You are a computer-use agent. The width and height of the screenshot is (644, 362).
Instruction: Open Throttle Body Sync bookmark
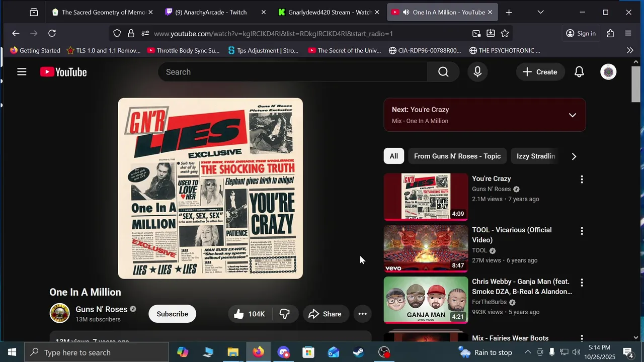coord(183,50)
